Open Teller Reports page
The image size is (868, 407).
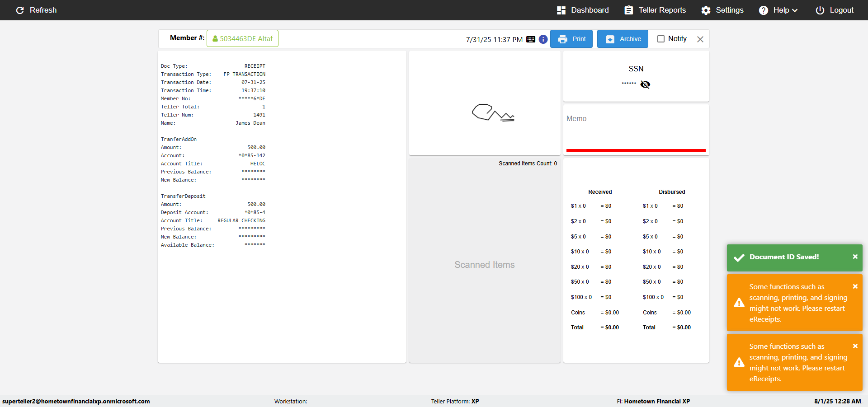655,10
